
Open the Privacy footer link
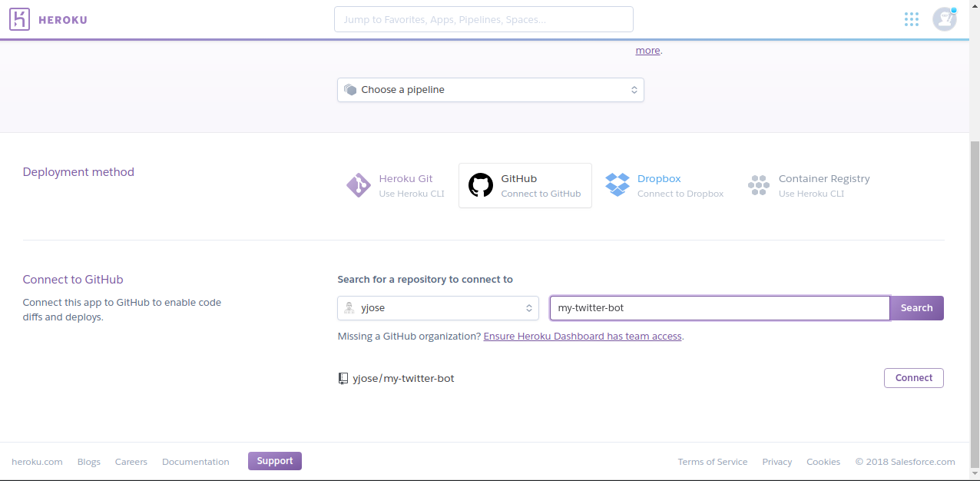tap(777, 462)
